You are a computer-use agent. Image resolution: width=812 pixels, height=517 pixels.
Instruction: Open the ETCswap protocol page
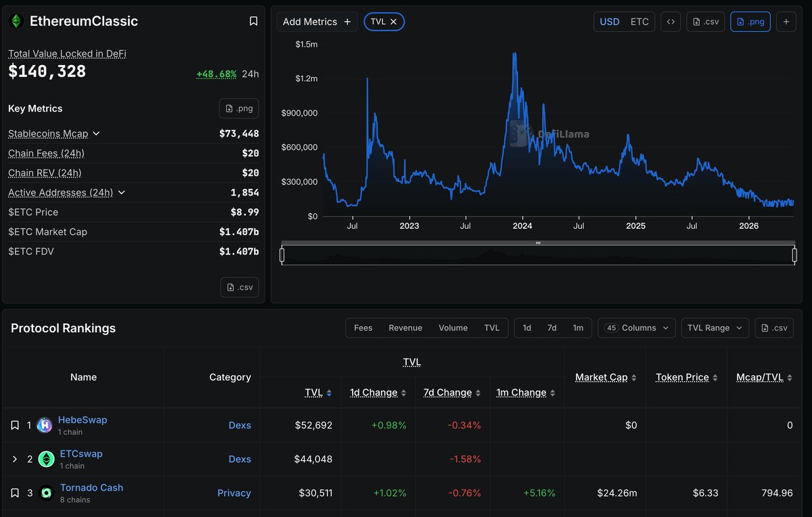coord(81,453)
